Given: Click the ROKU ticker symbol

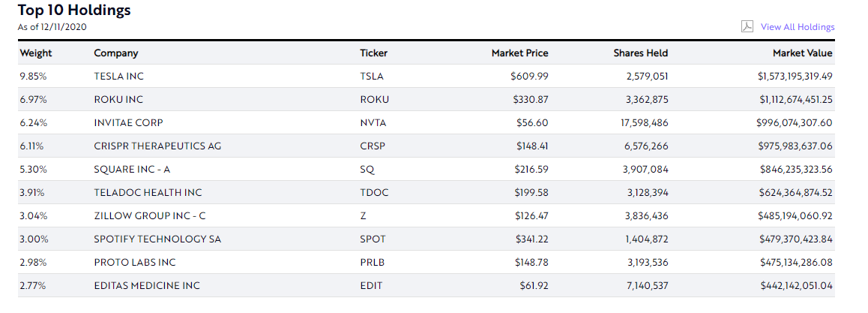Looking at the screenshot, I should pyautogui.click(x=374, y=100).
